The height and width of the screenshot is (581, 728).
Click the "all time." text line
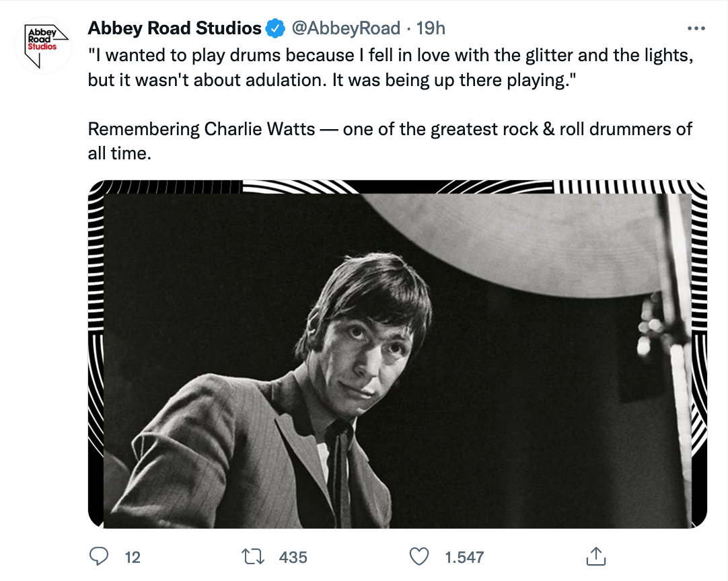118,153
